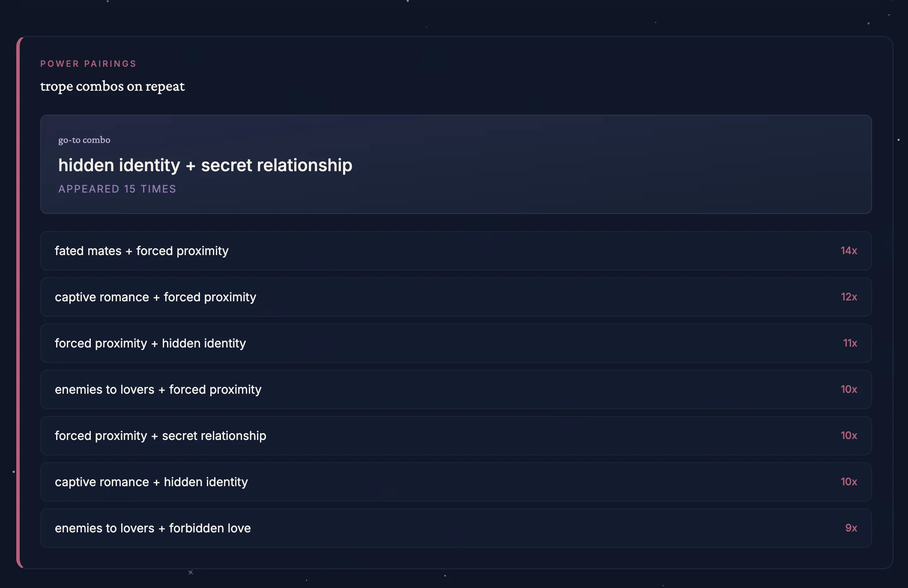This screenshot has width=908, height=588.
Task: Click the 9x count badge
Action: coord(851,528)
